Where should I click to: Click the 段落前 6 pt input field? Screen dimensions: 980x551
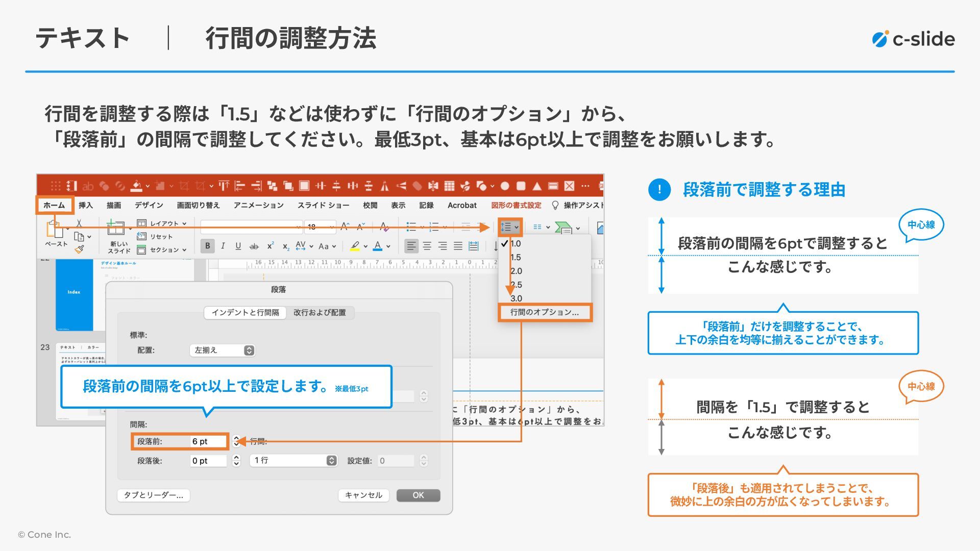click(x=208, y=441)
